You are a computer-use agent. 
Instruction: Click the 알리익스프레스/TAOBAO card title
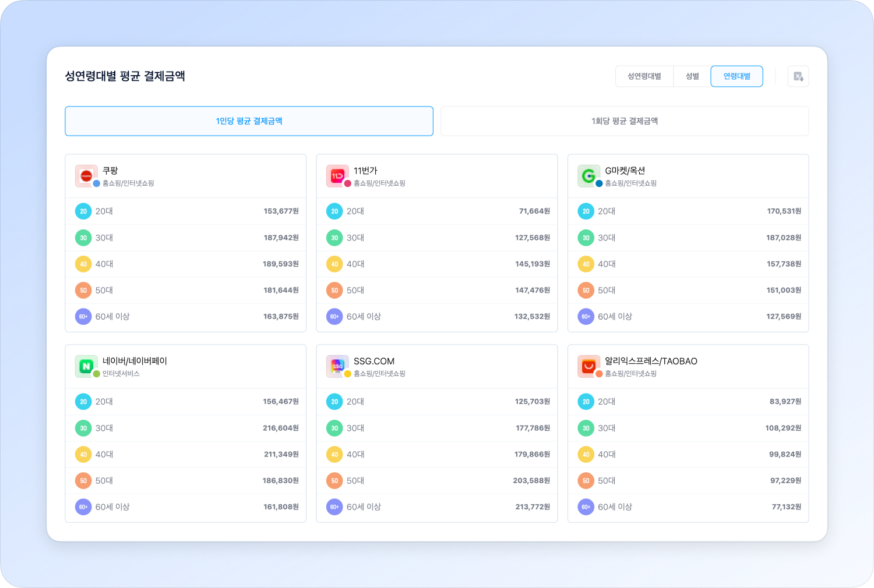(x=651, y=361)
